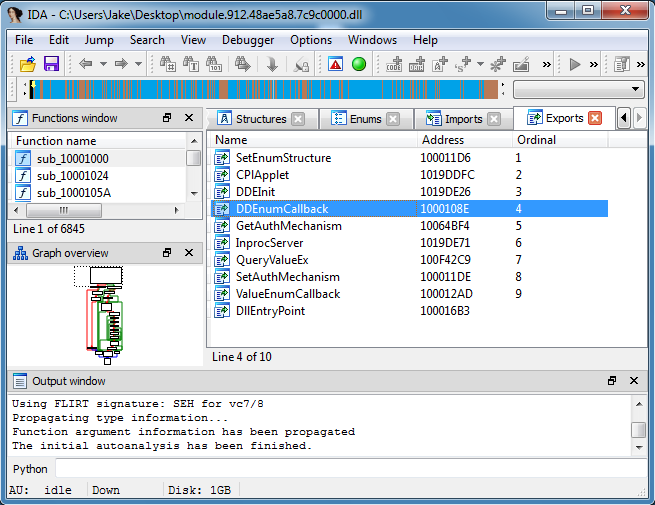
Task: Open the Help menu
Action: point(425,40)
